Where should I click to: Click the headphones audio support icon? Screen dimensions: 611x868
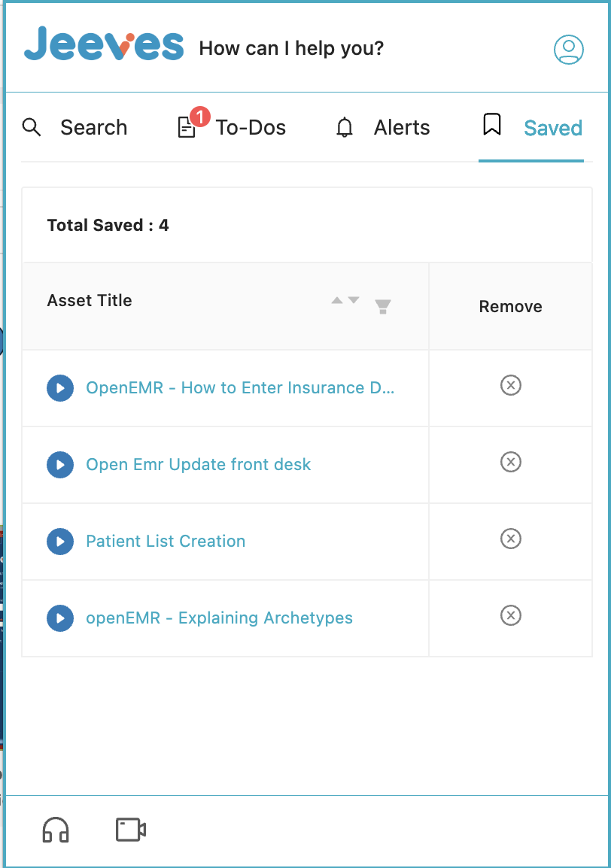coord(56,830)
